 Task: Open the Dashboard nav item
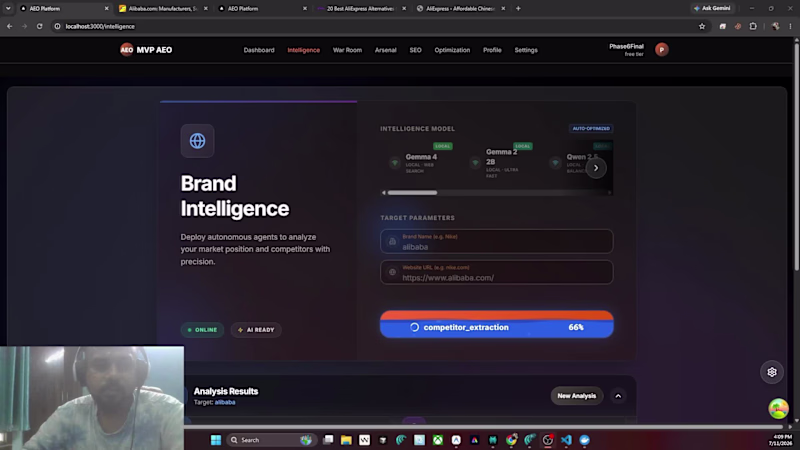(x=259, y=50)
